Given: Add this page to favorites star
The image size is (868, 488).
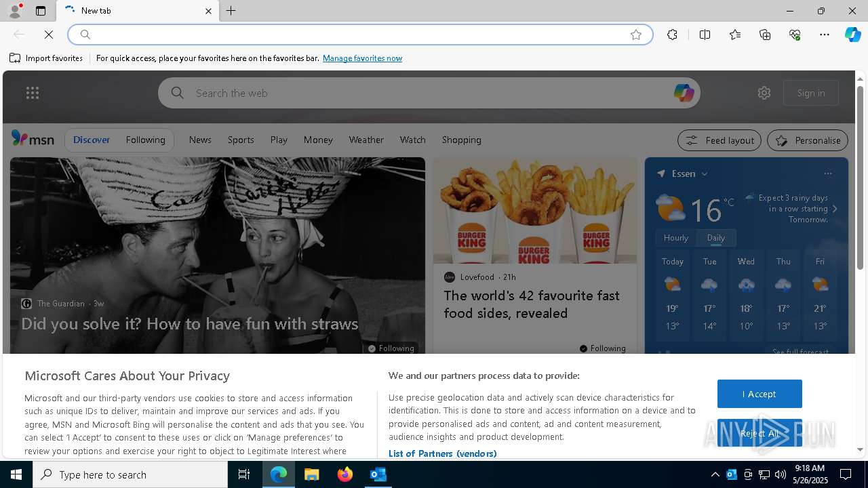Looking at the screenshot, I should (x=636, y=35).
